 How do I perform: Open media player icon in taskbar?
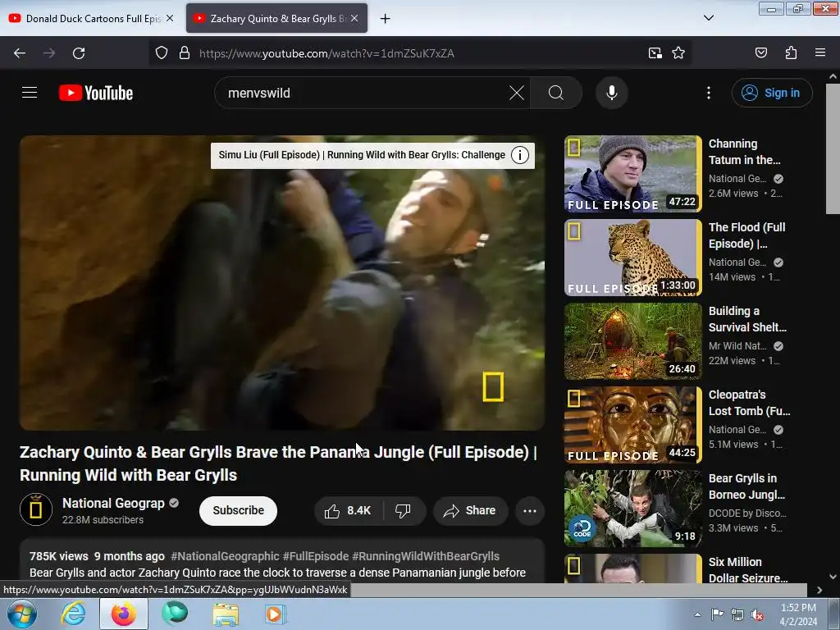click(276, 614)
